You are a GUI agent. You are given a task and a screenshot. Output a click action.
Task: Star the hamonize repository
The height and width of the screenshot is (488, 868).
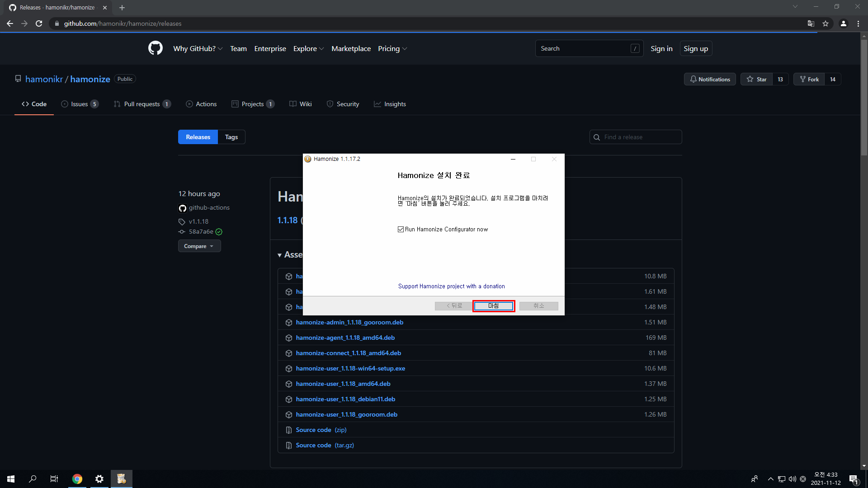[756, 79]
